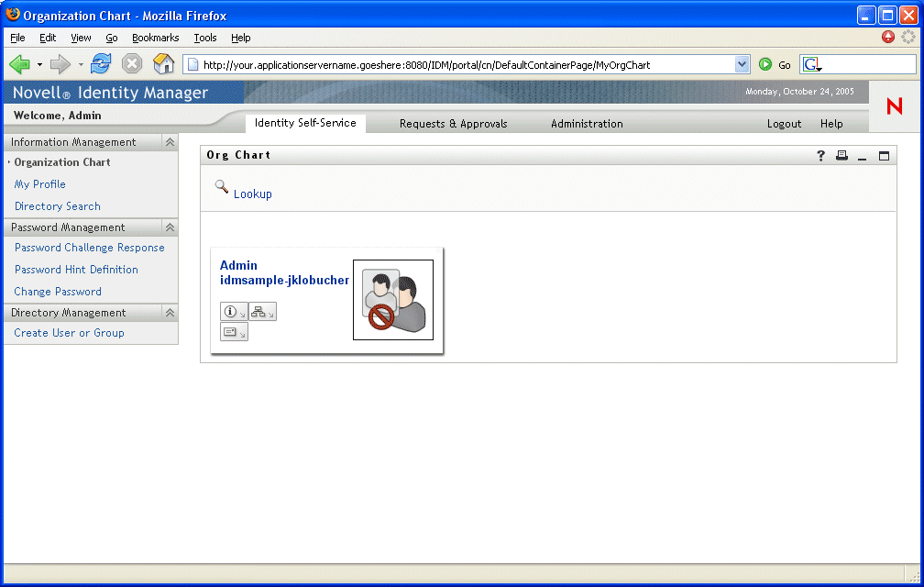Collapse the Password Management section
This screenshot has width=924, height=587.
tap(170, 227)
